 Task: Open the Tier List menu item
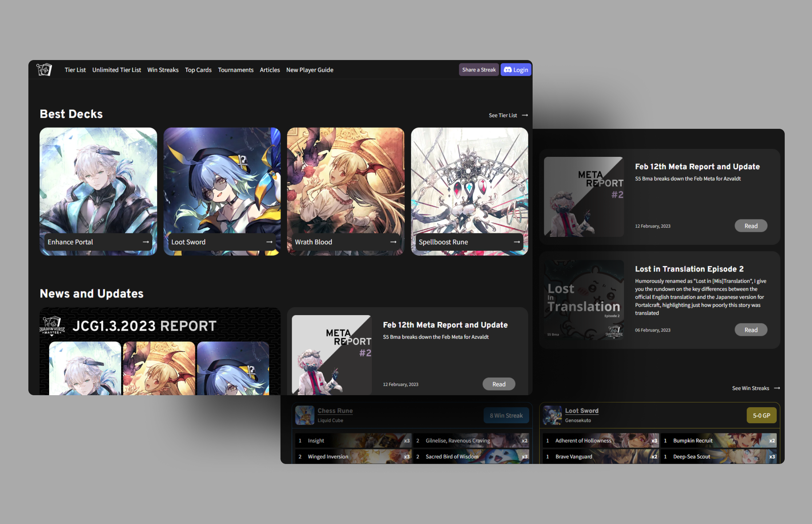pos(75,70)
